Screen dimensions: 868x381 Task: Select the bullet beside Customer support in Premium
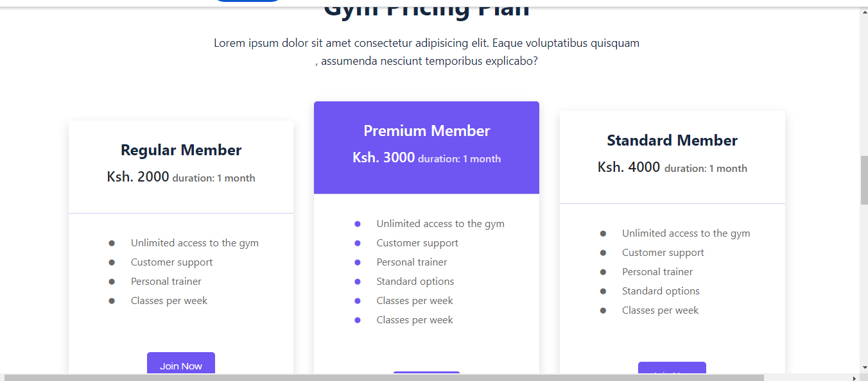[x=357, y=242]
